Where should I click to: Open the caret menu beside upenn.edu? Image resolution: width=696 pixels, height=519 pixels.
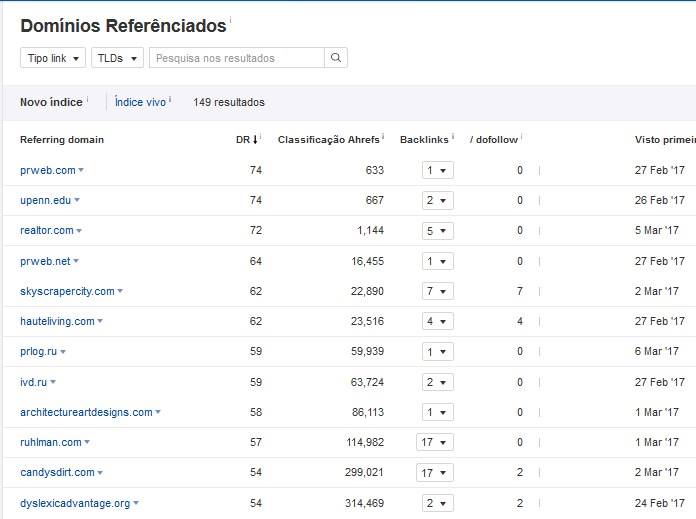pyautogui.click(x=77, y=201)
